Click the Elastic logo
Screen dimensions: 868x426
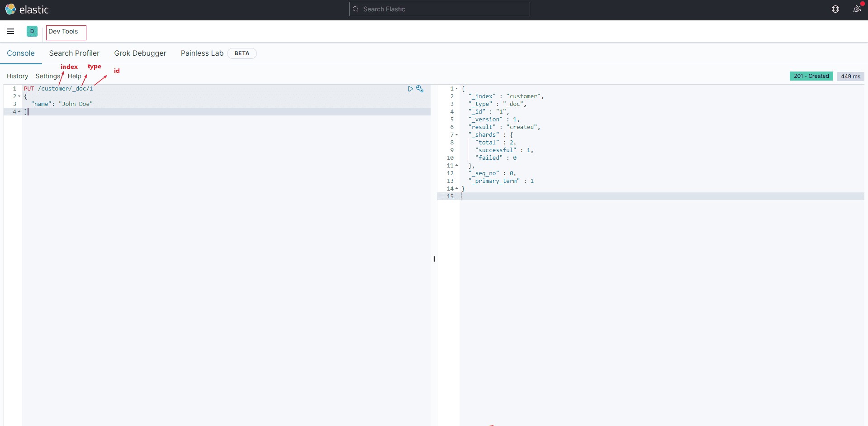coord(26,10)
